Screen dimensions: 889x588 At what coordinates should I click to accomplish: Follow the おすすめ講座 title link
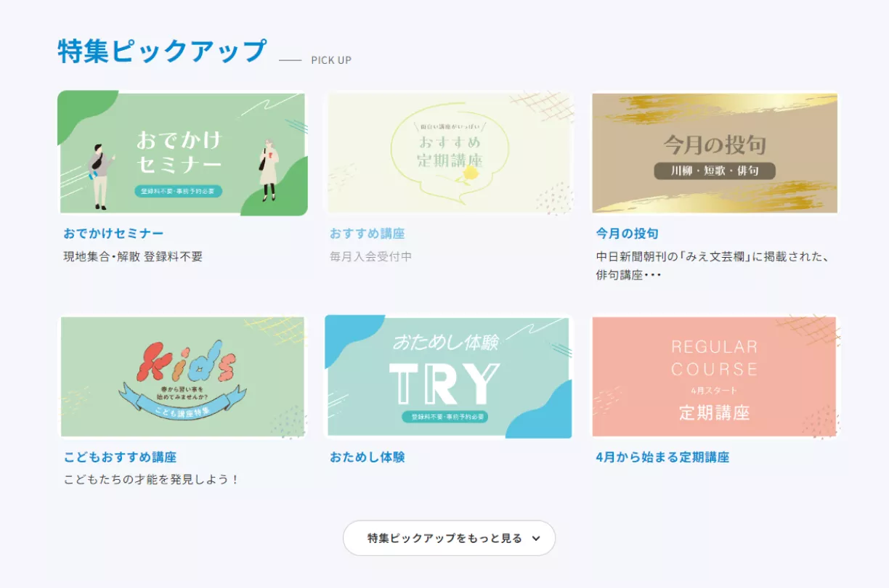(367, 234)
